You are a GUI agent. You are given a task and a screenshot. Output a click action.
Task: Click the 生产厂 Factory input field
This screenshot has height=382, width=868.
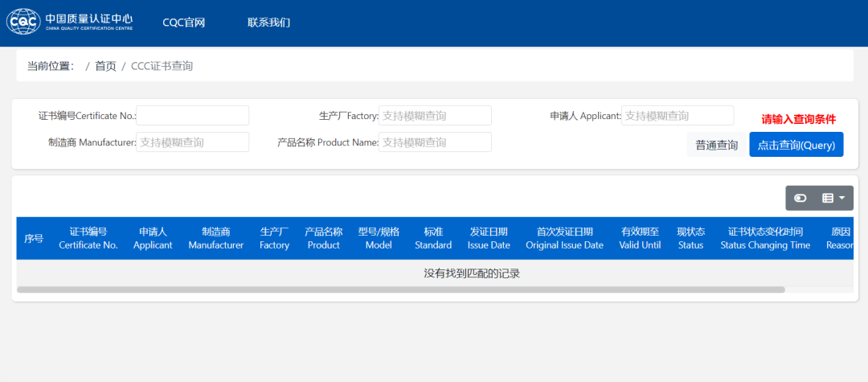point(435,116)
